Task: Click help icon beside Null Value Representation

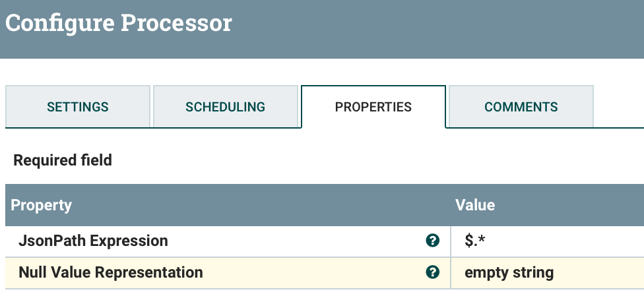Action: tap(433, 272)
